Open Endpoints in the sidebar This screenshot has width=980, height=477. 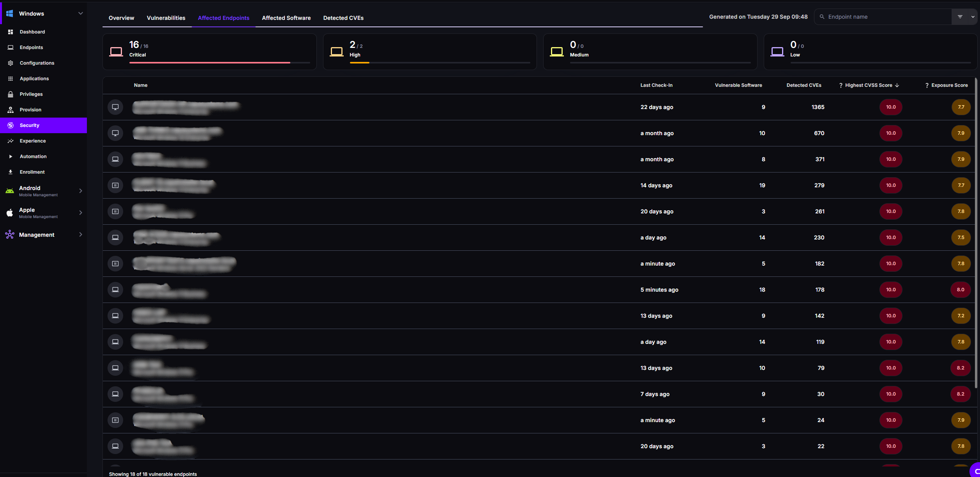click(43, 48)
